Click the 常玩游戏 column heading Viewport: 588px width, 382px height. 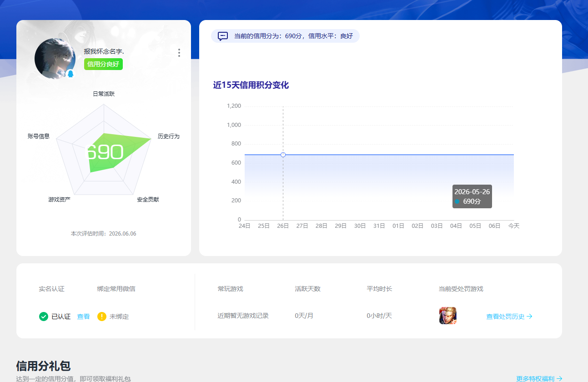click(x=231, y=289)
